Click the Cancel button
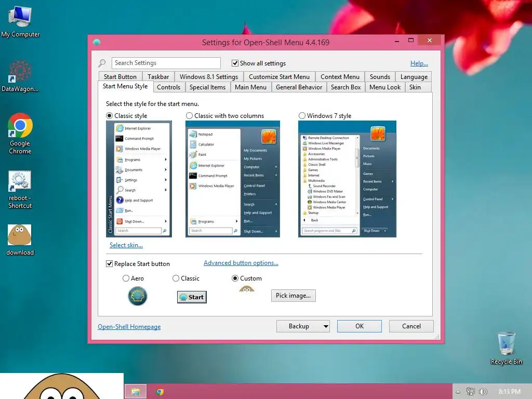 (411, 326)
